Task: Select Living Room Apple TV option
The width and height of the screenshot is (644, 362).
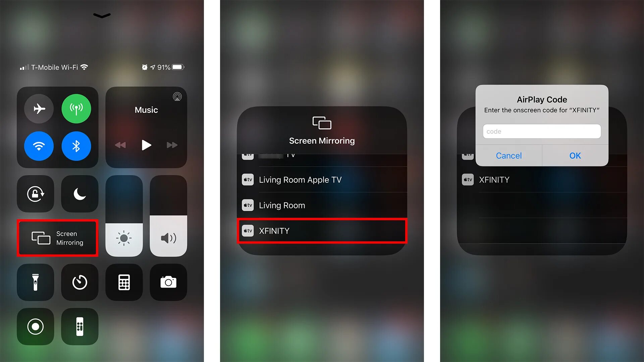Action: (x=322, y=179)
